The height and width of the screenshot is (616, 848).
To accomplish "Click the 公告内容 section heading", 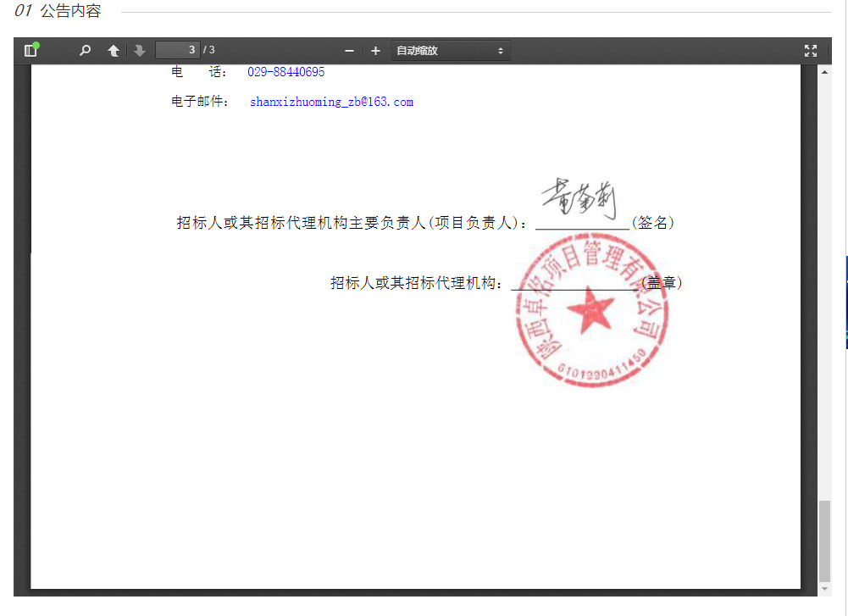I will pyautogui.click(x=70, y=12).
